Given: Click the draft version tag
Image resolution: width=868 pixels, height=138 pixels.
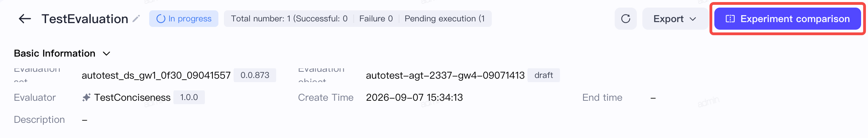Looking at the screenshot, I should pos(544,75).
